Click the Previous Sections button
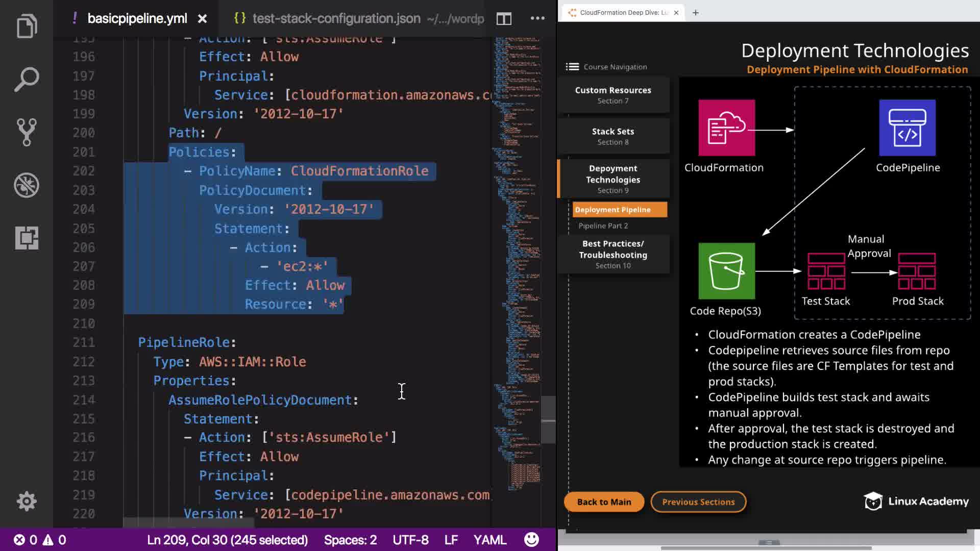 click(698, 502)
